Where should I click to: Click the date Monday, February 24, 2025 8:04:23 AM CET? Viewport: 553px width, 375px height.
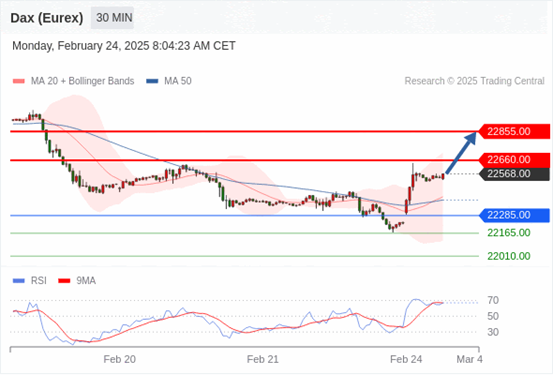(x=124, y=46)
